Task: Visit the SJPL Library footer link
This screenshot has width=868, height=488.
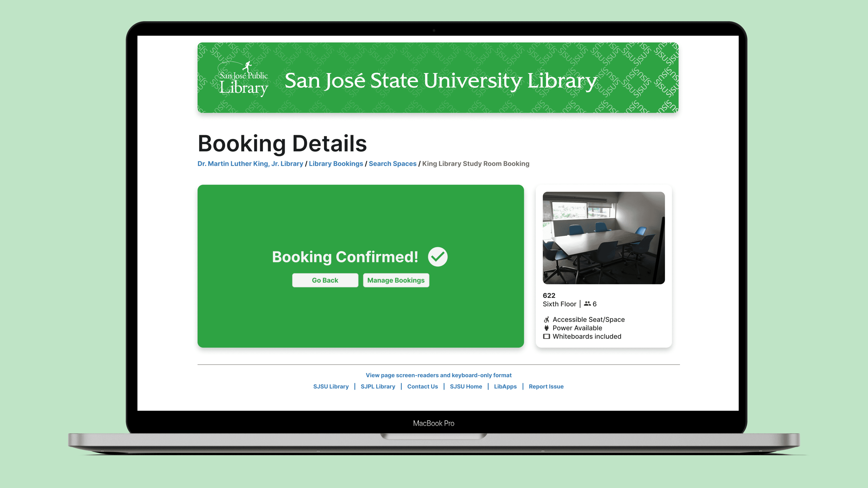Action: [378, 386]
